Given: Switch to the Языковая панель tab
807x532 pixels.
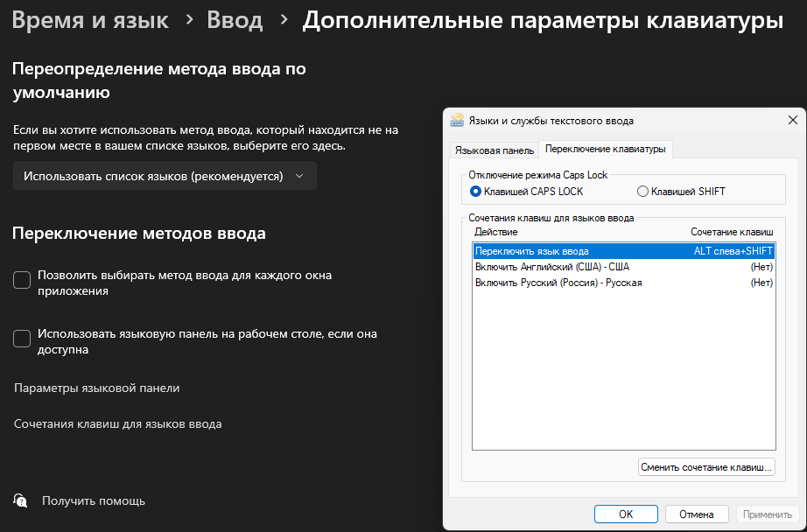Looking at the screenshot, I should [494, 150].
